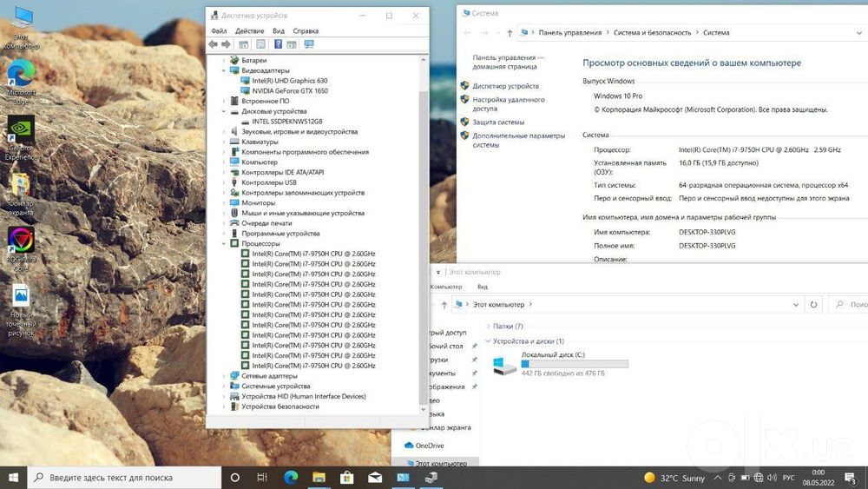Click the Explorer search field

[x=848, y=305]
